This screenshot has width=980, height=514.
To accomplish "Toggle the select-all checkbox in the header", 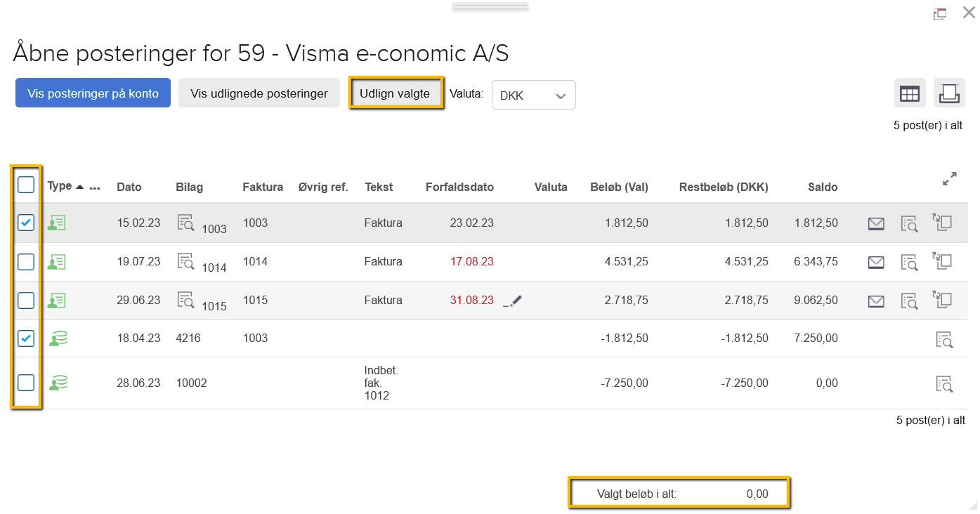I will click(26, 185).
